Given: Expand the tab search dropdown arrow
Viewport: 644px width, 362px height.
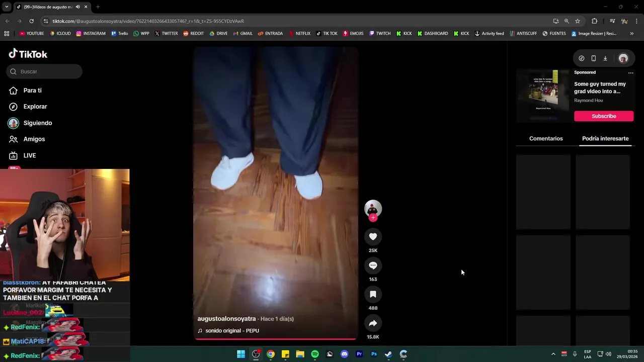Looking at the screenshot, I should click(x=7, y=7).
